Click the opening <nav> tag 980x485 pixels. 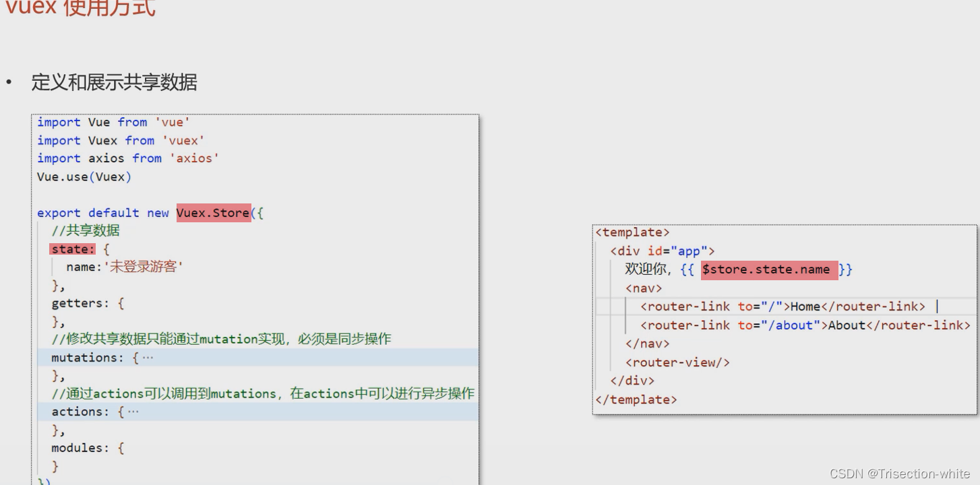[x=644, y=288]
